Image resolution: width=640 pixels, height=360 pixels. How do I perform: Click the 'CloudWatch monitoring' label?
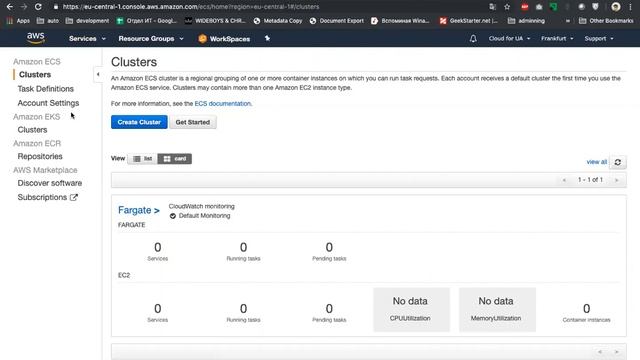coord(202,206)
